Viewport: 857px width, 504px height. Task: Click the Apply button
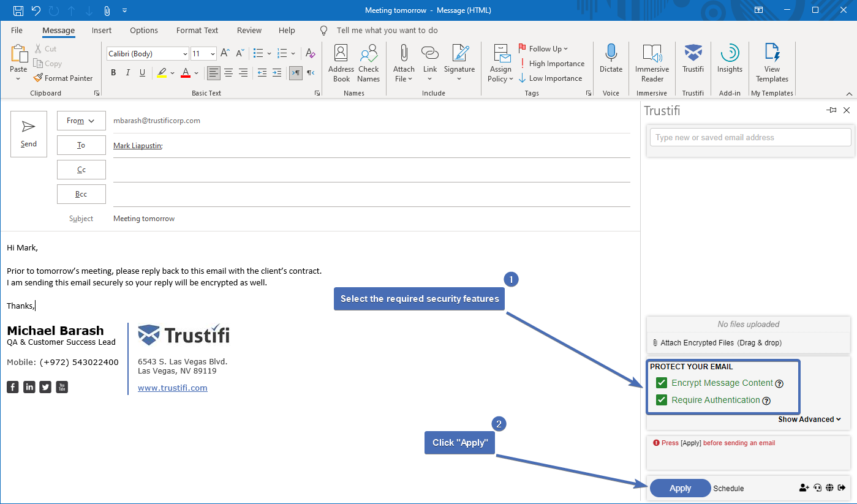[x=680, y=488]
